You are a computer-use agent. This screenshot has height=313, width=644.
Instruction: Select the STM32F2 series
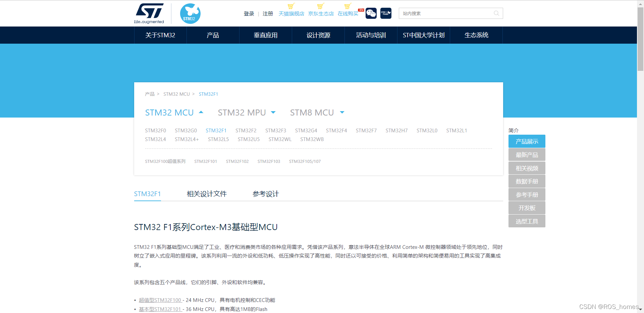[246, 131]
